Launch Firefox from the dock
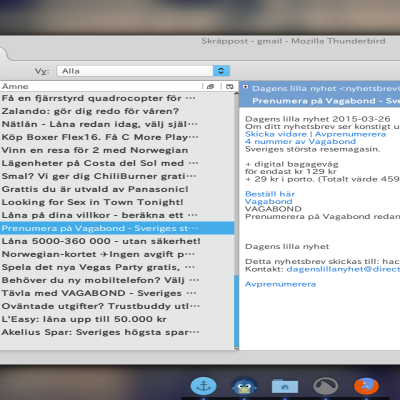This screenshot has height=400, width=400. (366, 386)
